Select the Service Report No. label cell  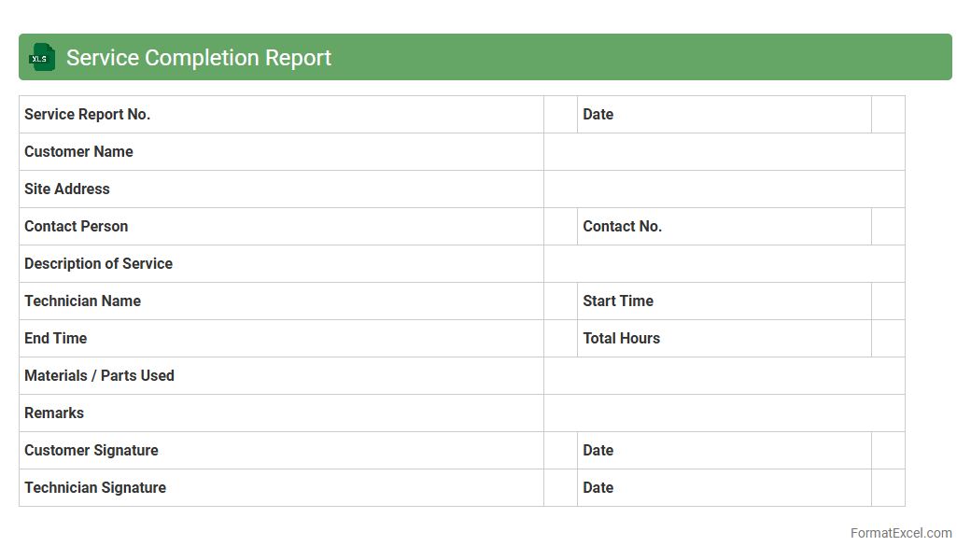point(280,114)
